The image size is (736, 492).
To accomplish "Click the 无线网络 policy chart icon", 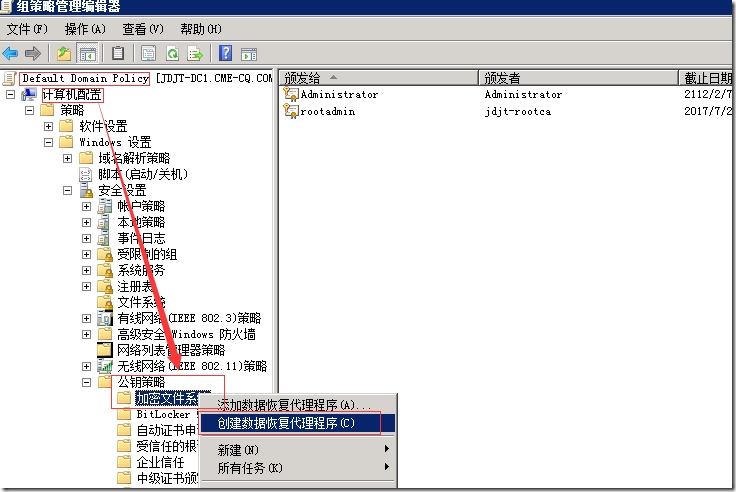I will tap(105, 366).
